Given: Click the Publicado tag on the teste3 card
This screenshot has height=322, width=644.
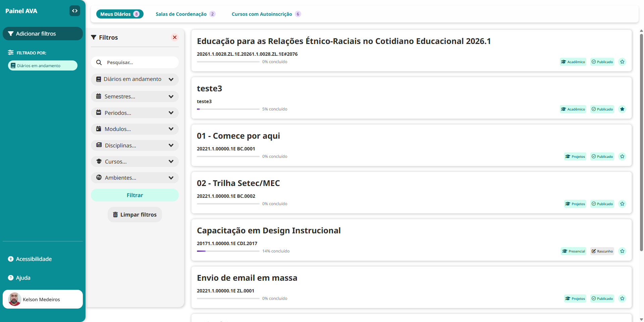Looking at the screenshot, I should click(602, 109).
